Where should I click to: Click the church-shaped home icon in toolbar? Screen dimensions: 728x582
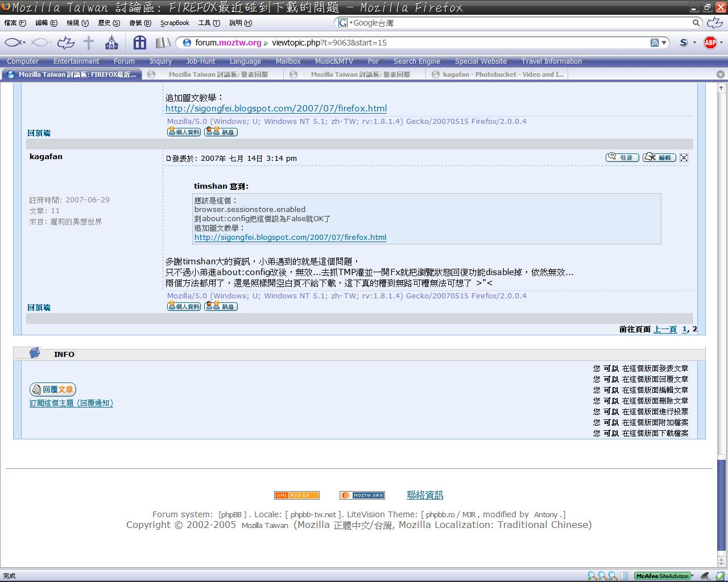[111, 43]
